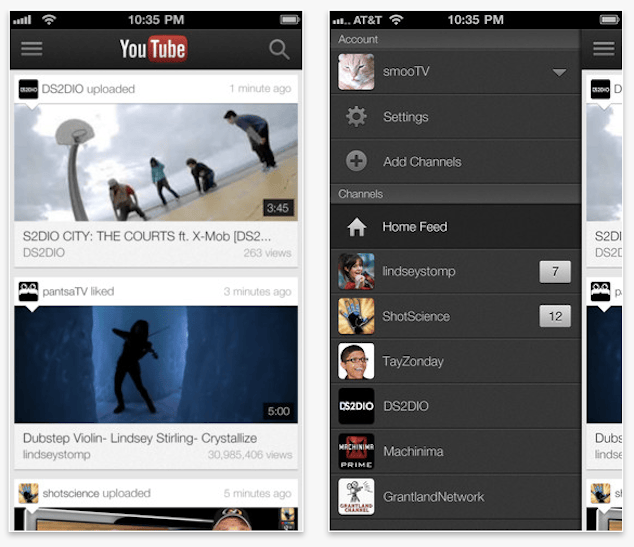
Task: Click the YouTube logo in header
Action: pos(153,49)
